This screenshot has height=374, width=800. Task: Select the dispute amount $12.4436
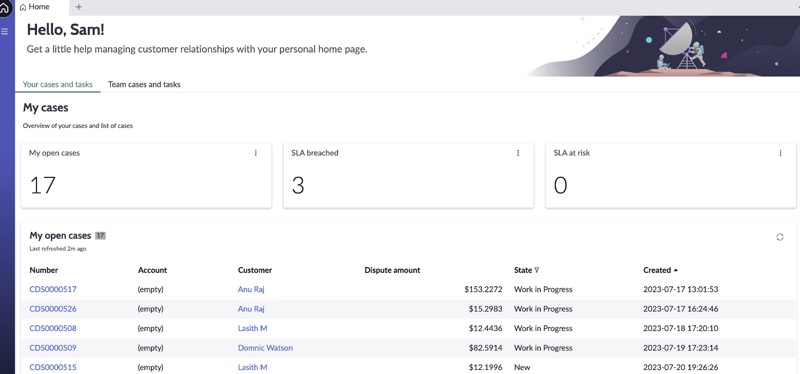485,328
